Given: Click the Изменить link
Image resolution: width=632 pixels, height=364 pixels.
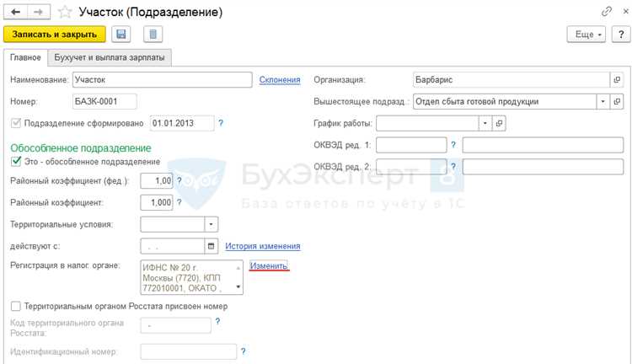Looking at the screenshot, I should click(x=269, y=265).
